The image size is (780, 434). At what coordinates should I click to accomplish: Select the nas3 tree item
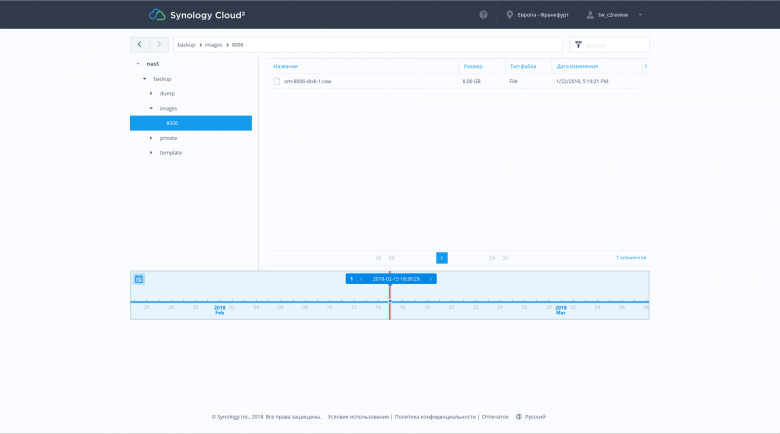153,64
